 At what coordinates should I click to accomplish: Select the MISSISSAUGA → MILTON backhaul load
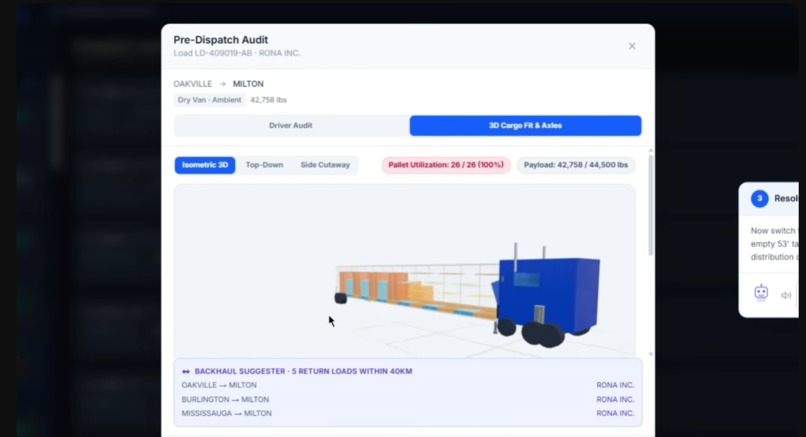tap(408, 413)
